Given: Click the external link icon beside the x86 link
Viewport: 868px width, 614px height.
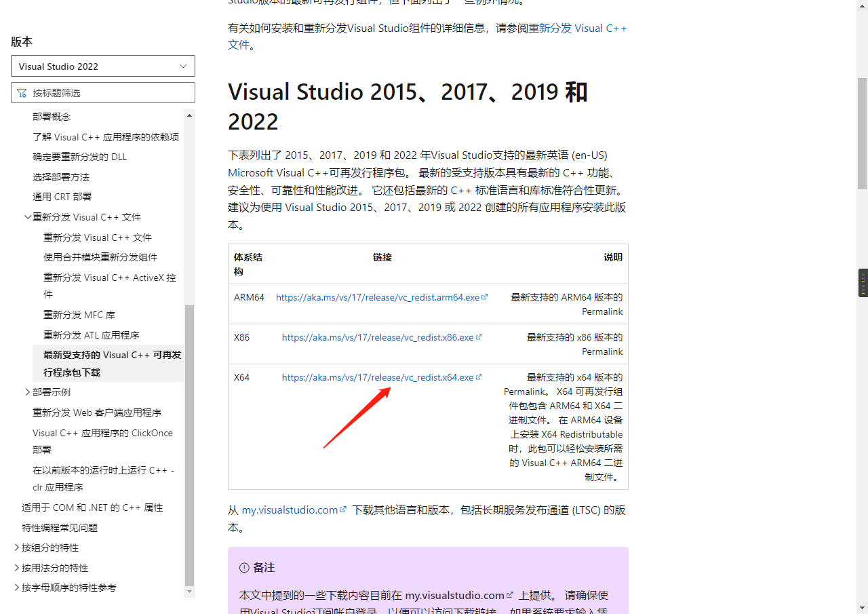Looking at the screenshot, I should 479,337.
